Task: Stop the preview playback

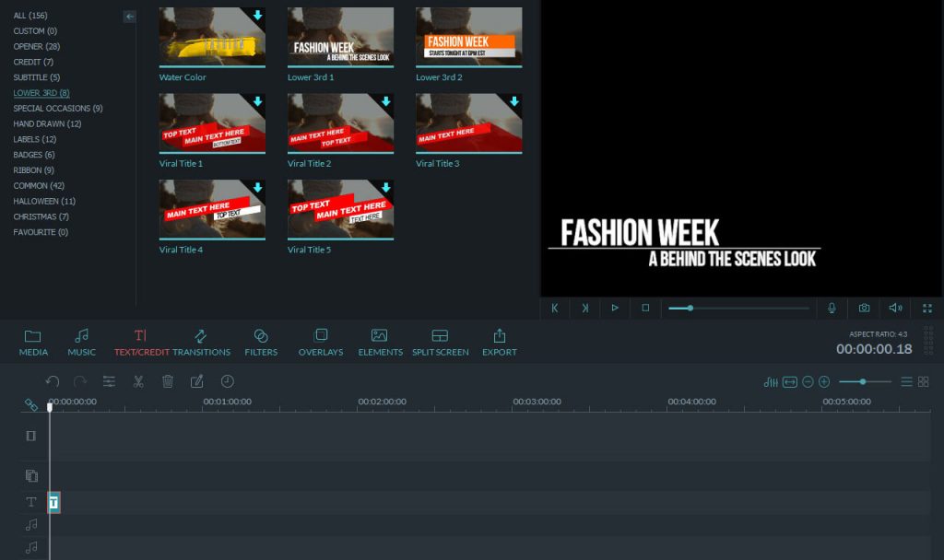Action: [x=645, y=308]
